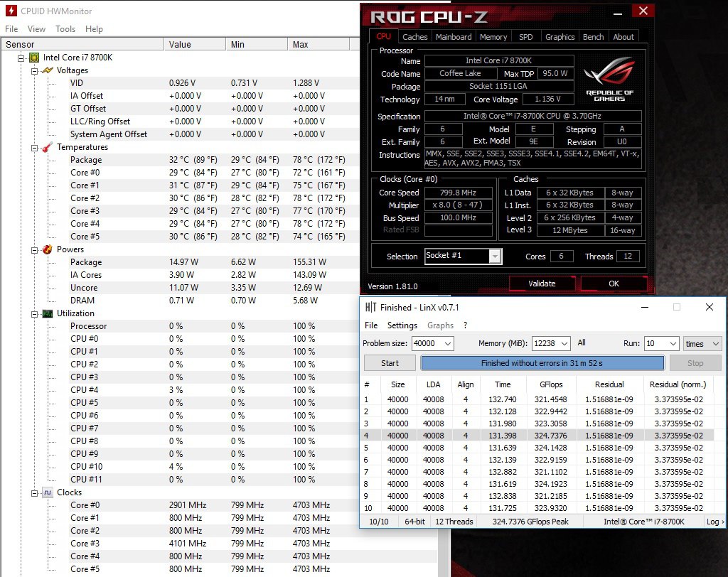The image size is (728, 577).
Task: Open the Run count dropdown in LinX
Action: coord(673,343)
